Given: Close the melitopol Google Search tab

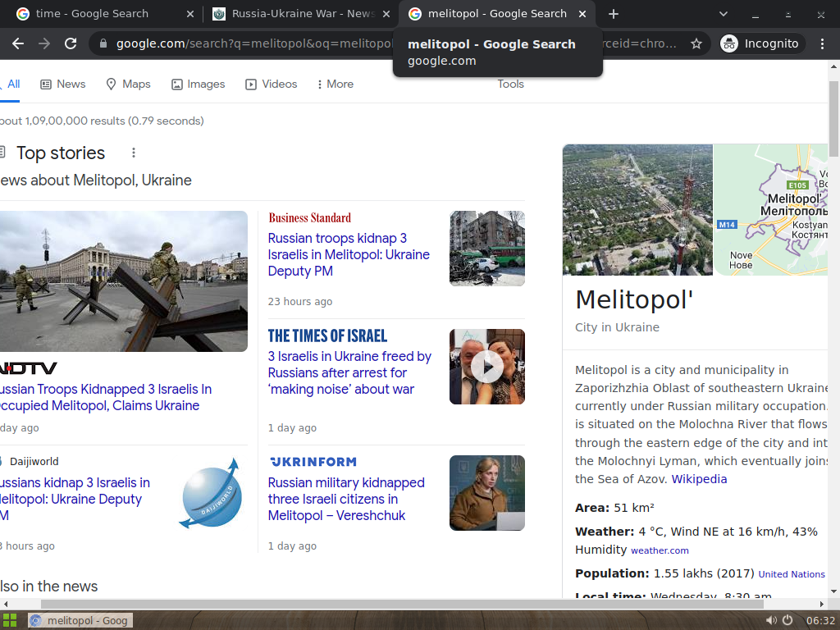Looking at the screenshot, I should (582, 14).
